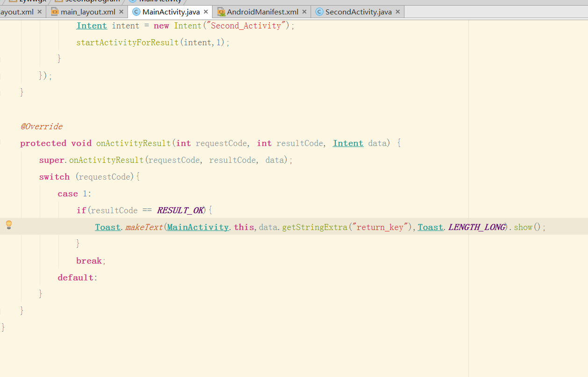Viewport: 588px width, 377px height.
Task: Select the main_layout.xml editor tab
Action: coord(87,12)
